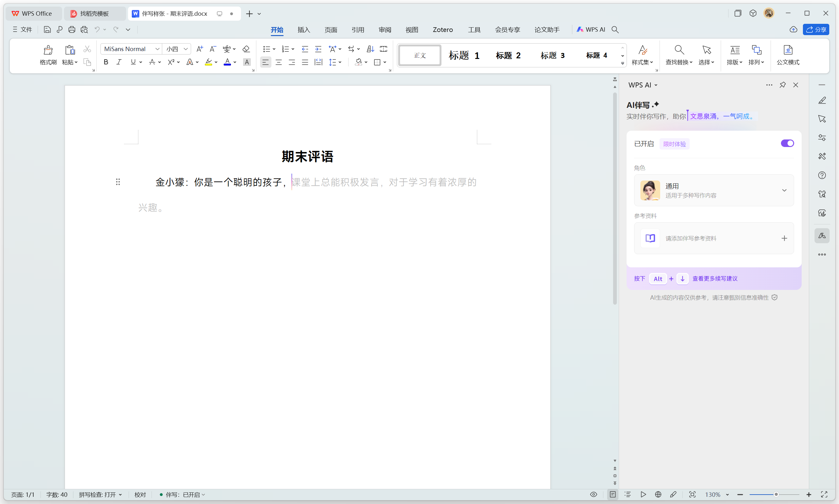Click the Bold formatting icon
The image size is (839, 504).
pyautogui.click(x=106, y=62)
